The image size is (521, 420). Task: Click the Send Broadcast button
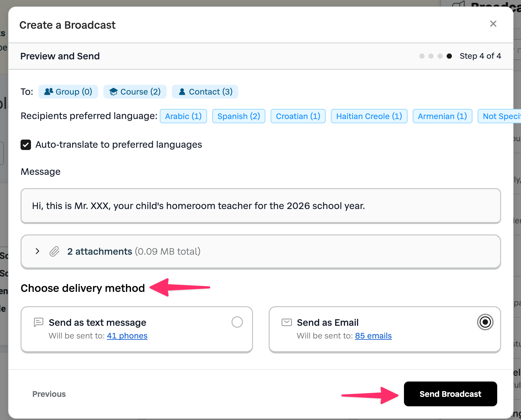tap(450, 394)
